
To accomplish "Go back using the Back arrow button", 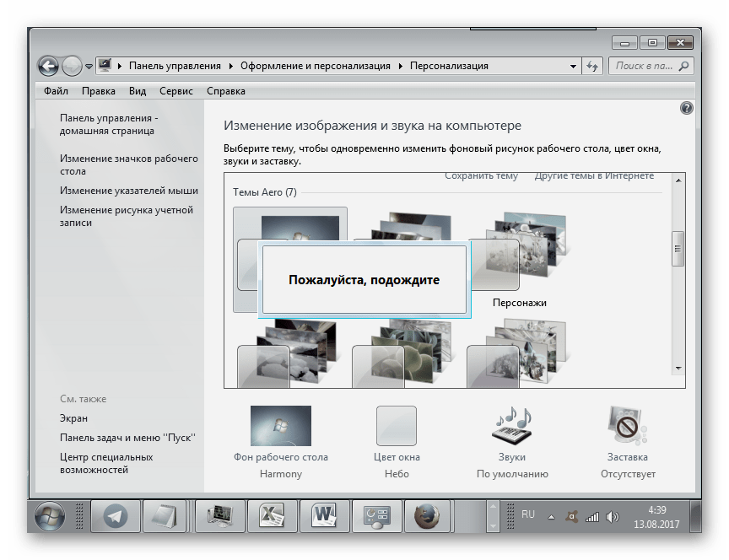I will 49,66.
